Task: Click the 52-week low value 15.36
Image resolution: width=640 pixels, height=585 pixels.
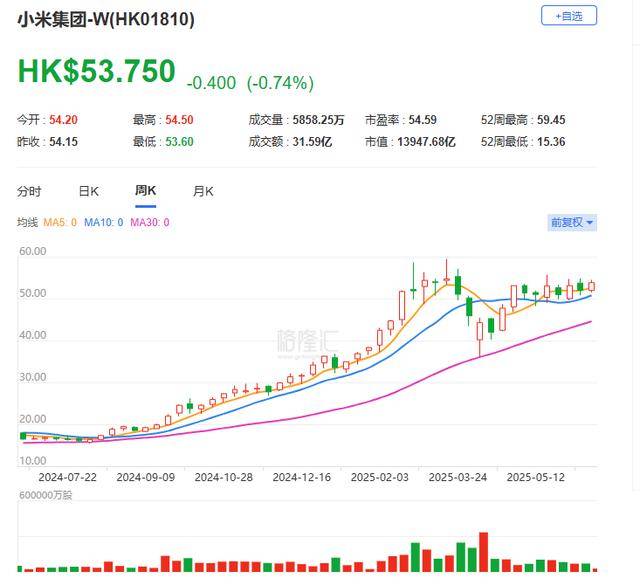Action: click(551, 142)
